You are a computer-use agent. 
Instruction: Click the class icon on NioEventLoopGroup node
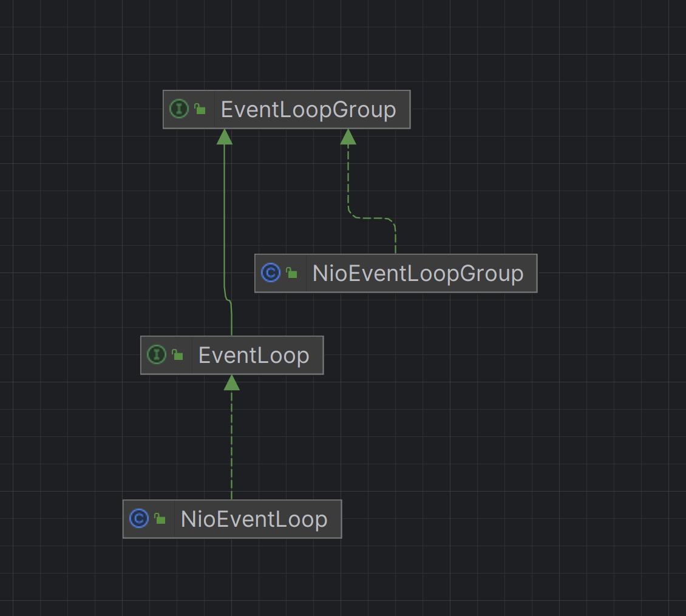tap(271, 272)
